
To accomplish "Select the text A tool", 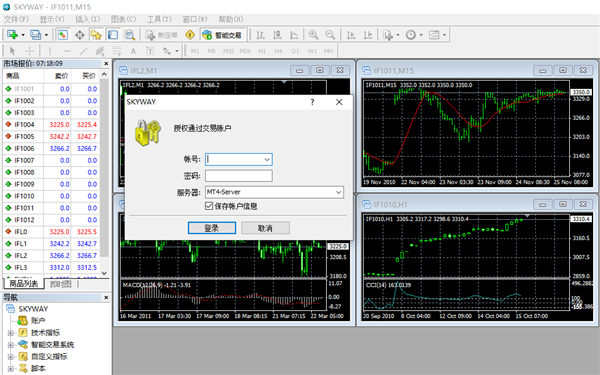I will (133, 51).
